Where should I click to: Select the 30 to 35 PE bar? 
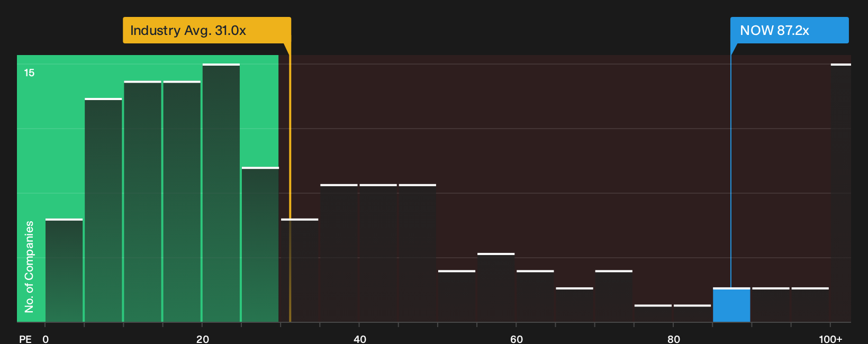click(x=300, y=270)
